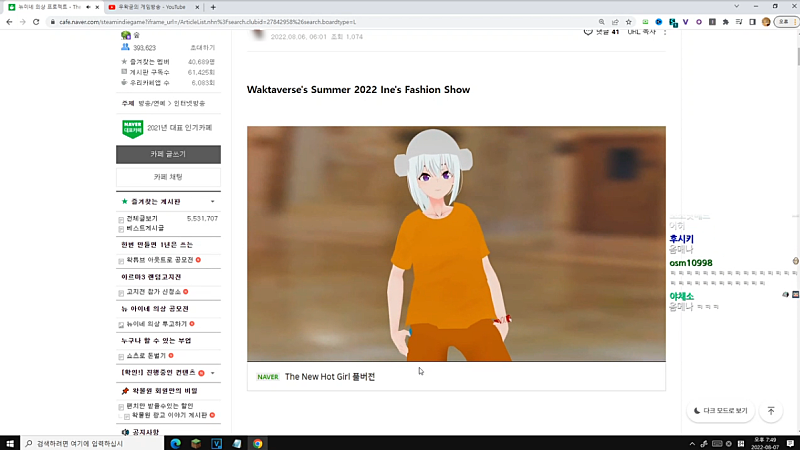Click the address bar URL field

pos(300,21)
